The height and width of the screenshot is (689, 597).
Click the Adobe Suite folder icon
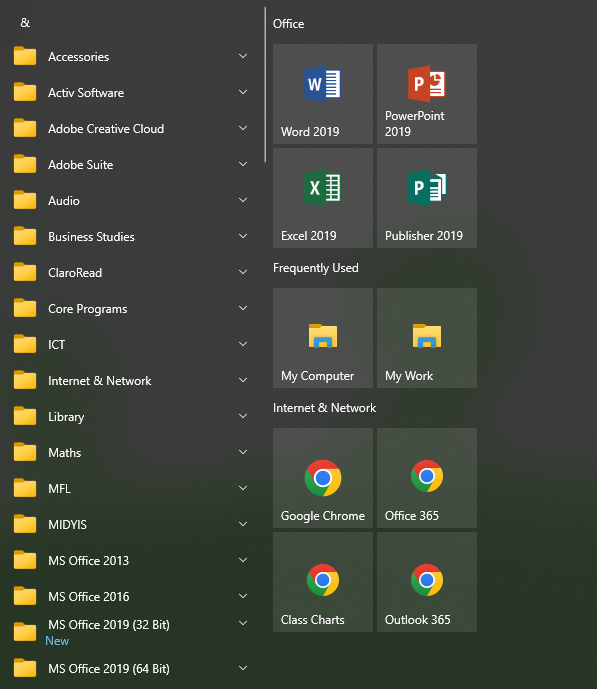(x=25, y=164)
